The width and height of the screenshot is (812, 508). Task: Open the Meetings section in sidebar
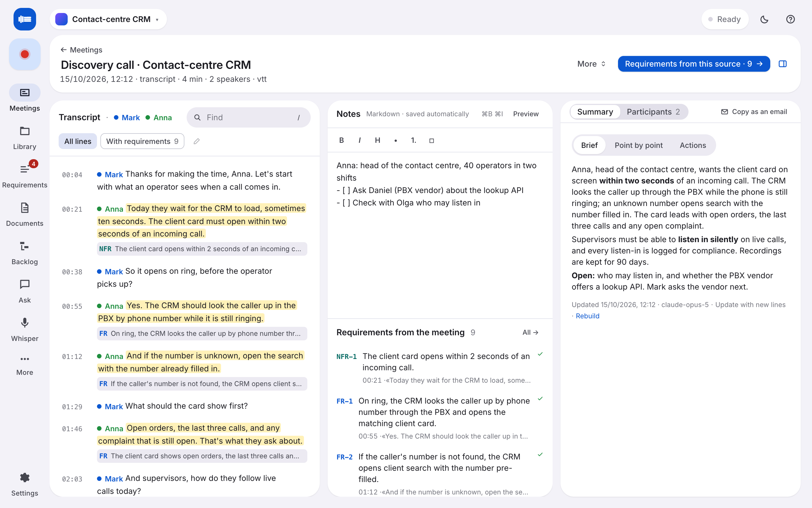pos(25,98)
